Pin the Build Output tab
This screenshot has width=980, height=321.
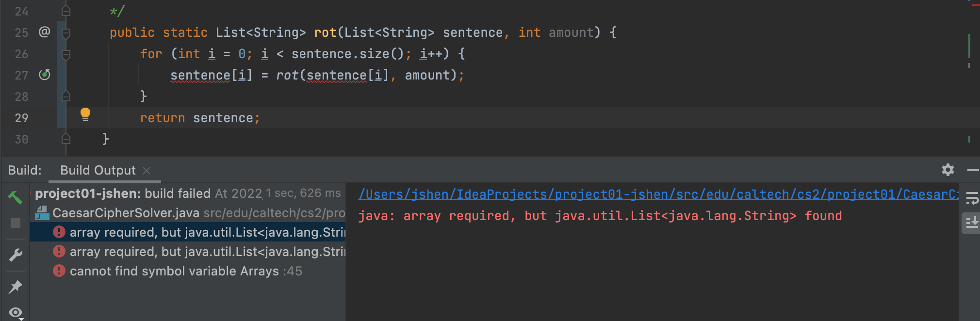pyautogui.click(x=16, y=287)
